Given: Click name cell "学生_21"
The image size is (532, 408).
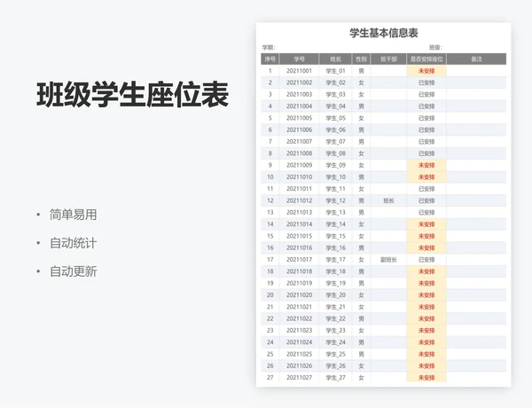Looking at the screenshot, I should [335, 307].
